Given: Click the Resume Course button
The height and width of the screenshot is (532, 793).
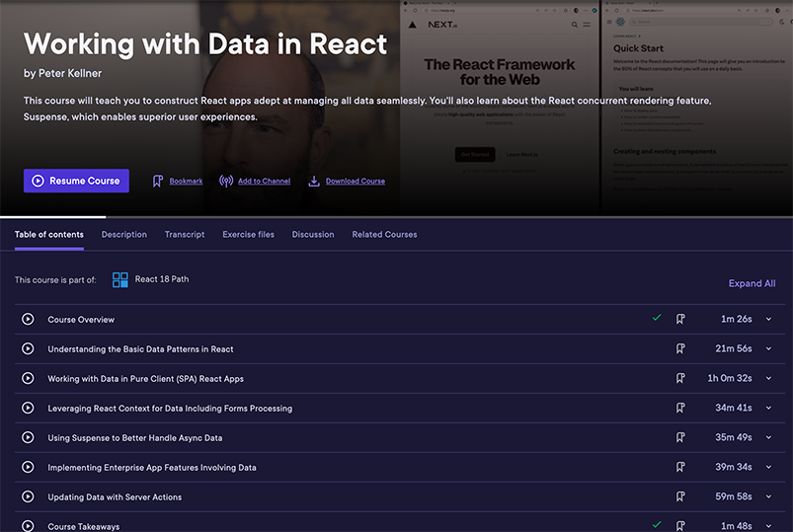Looking at the screenshot, I should click(x=76, y=181).
